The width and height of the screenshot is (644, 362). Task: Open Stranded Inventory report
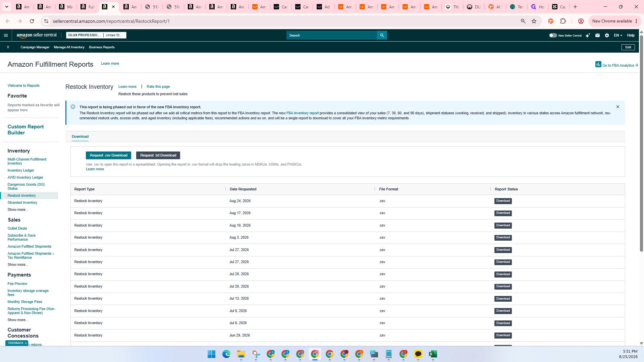(22, 202)
